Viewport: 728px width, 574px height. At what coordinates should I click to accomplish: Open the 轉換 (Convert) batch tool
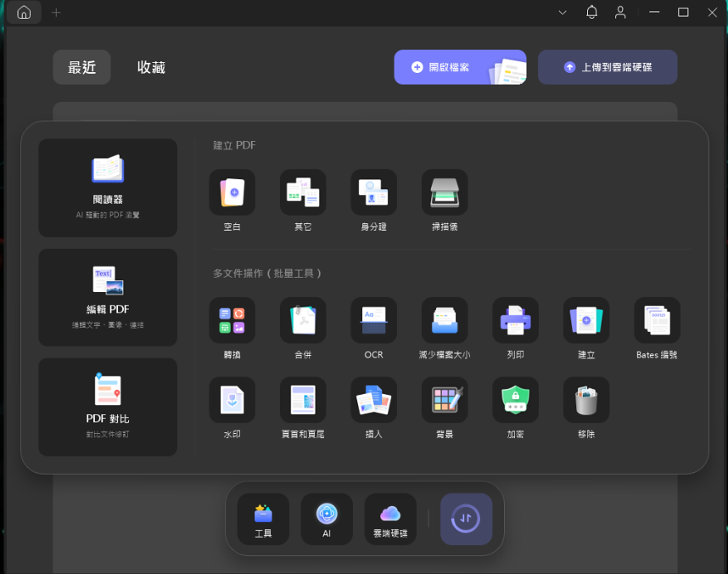point(232,320)
